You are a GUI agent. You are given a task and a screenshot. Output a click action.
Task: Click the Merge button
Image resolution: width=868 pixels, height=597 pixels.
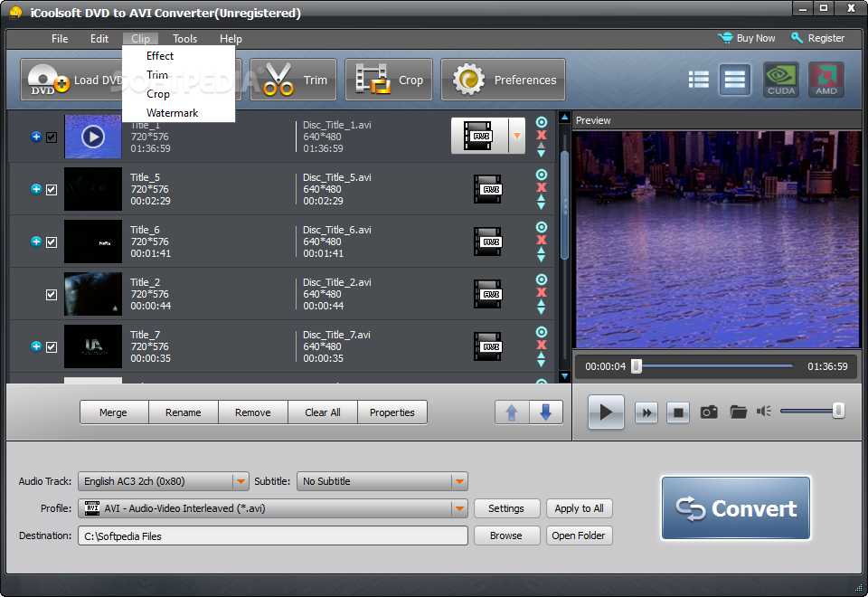pos(114,412)
